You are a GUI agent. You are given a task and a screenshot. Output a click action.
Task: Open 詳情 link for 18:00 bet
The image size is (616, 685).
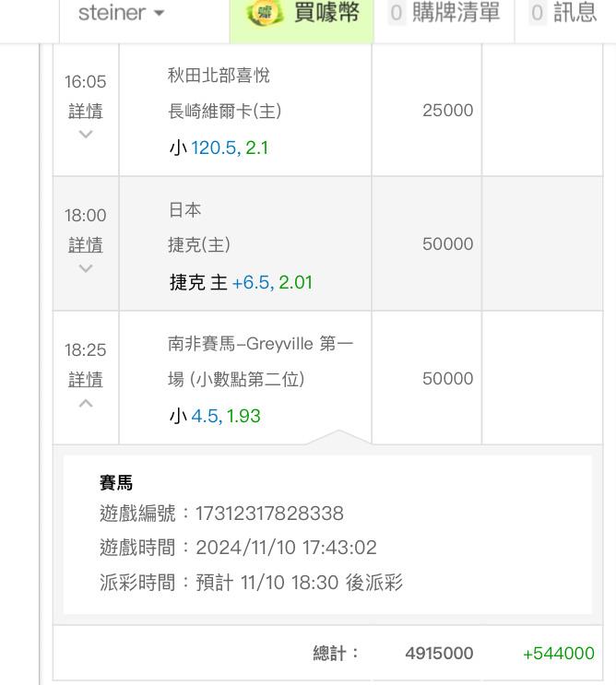pyautogui.click(x=85, y=245)
